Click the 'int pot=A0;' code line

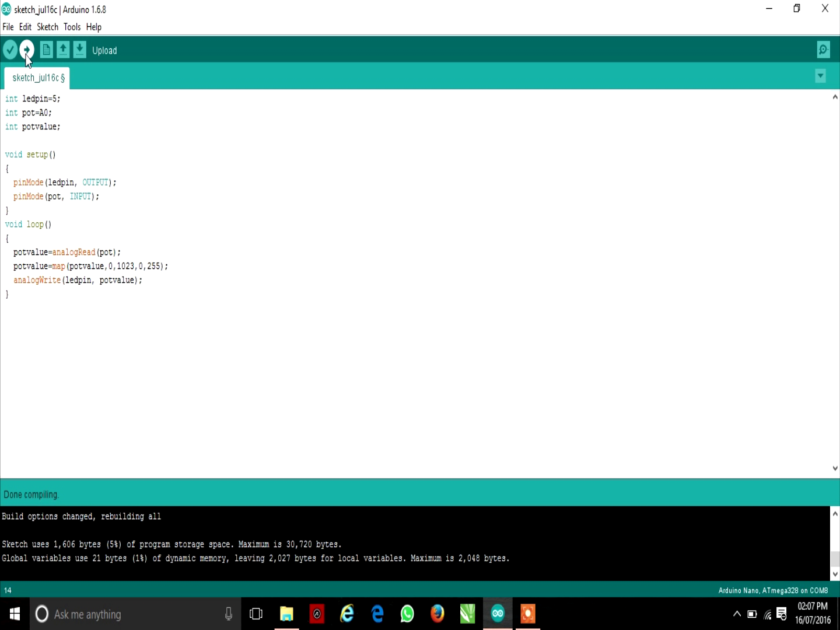pyautogui.click(x=29, y=113)
